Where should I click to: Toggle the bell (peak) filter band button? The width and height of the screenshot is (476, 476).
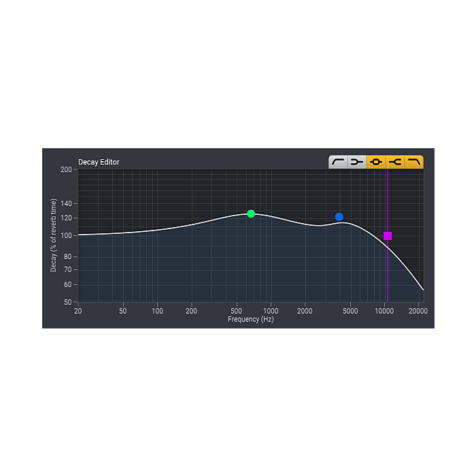[x=376, y=162]
